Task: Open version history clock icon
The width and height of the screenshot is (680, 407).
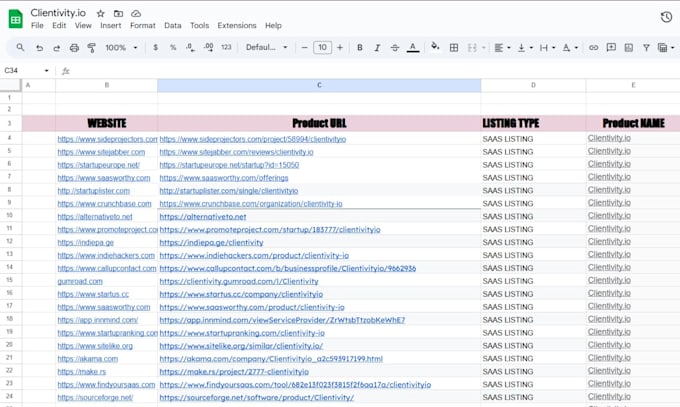Action: pyautogui.click(x=666, y=17)
